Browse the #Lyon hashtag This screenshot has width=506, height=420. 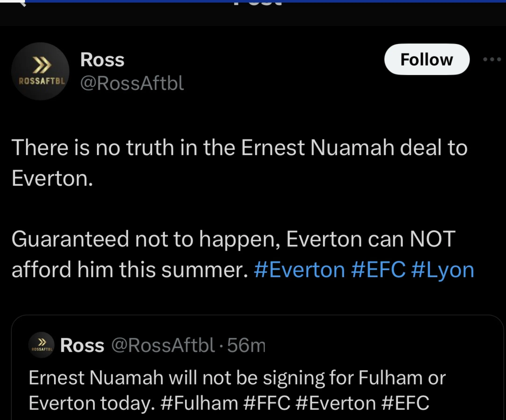point(443,270)
